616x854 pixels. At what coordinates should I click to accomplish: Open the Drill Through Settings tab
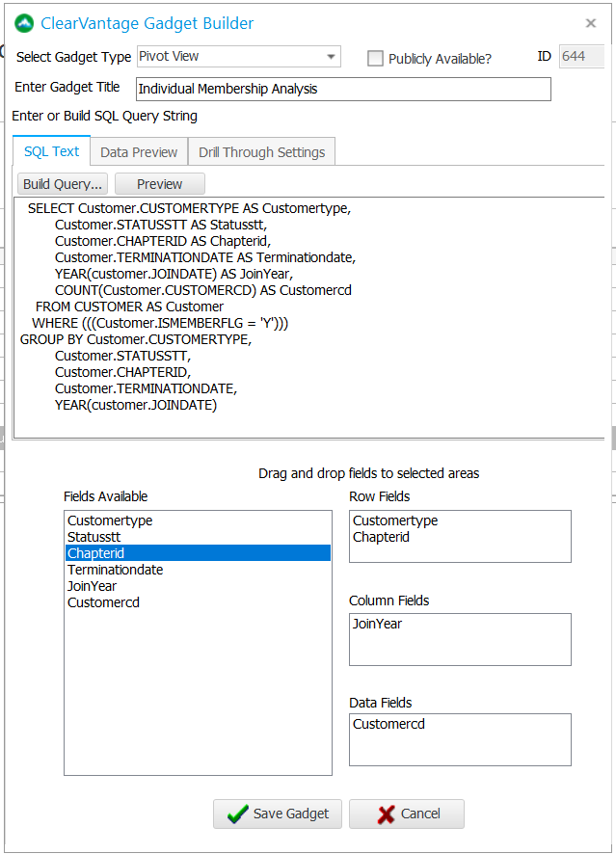point(261,152)
